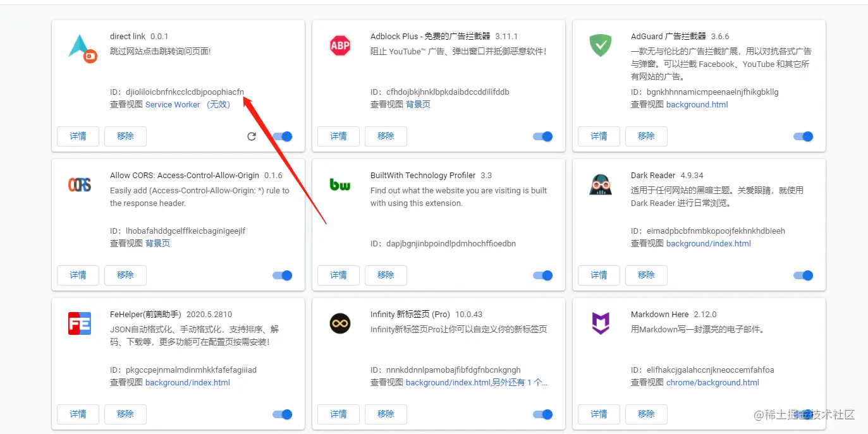Remove the direct link extension

125,136
